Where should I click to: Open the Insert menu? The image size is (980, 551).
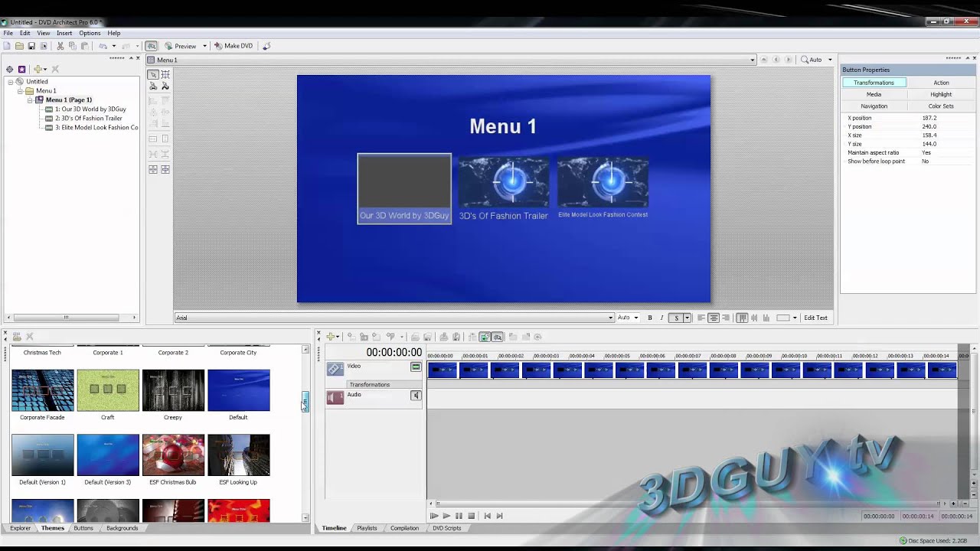64,33
